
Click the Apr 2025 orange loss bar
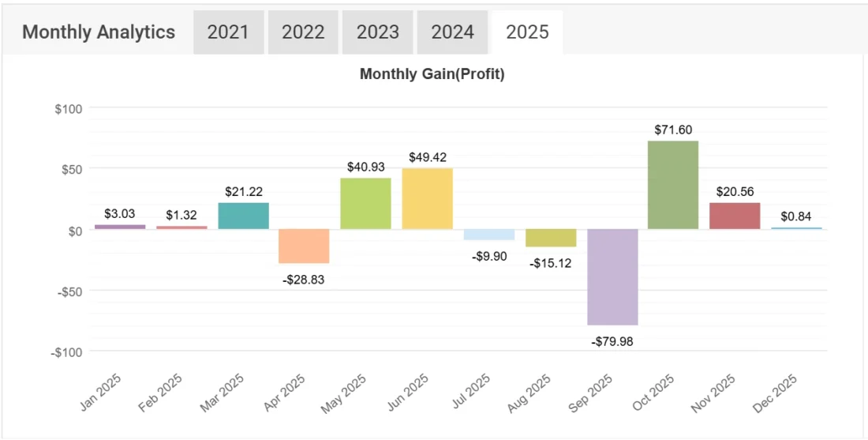305,246
